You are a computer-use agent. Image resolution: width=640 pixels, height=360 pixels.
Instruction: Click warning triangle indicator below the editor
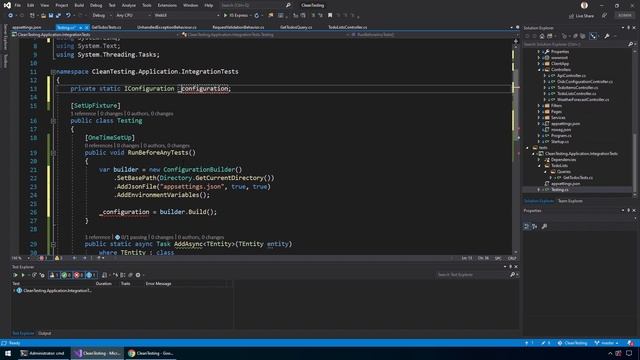click(x=58, y=258)
